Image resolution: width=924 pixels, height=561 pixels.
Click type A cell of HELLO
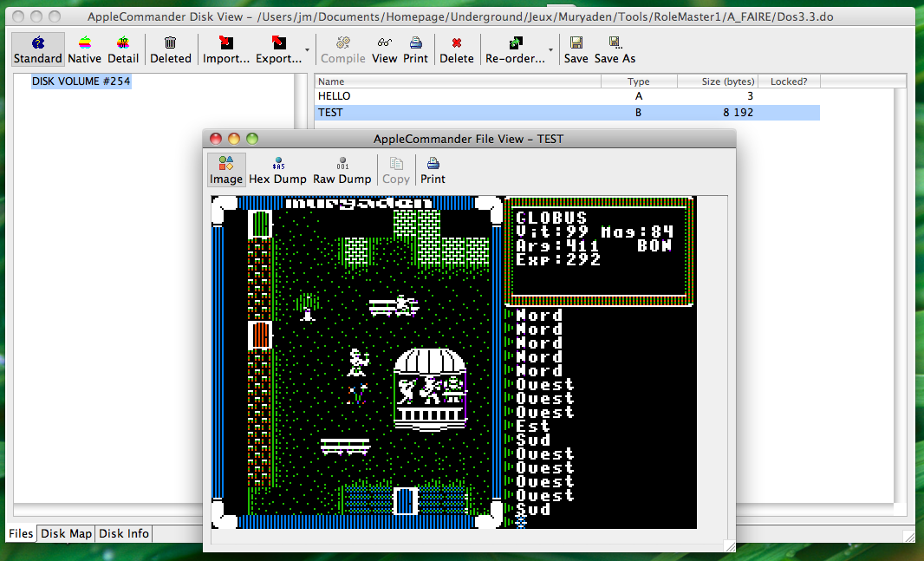click(639, 96)
